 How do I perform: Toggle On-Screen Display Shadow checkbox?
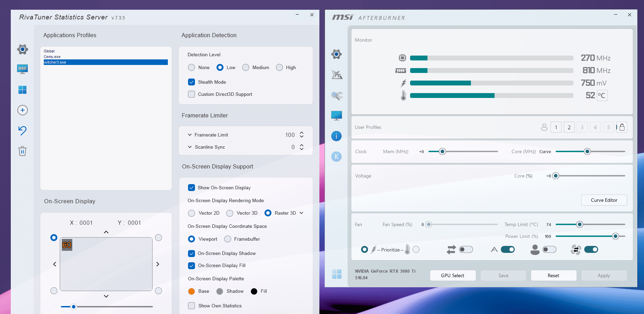coord(191,253)
